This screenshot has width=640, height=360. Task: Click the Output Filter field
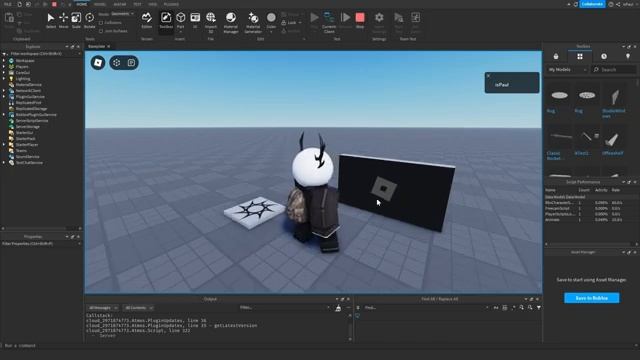pos(284,308)
